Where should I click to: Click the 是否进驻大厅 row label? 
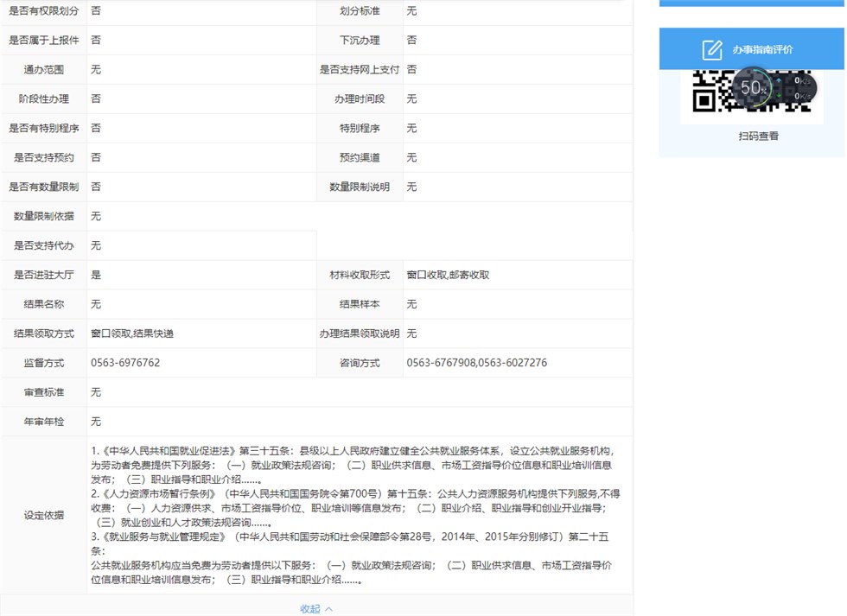point(43,275)
